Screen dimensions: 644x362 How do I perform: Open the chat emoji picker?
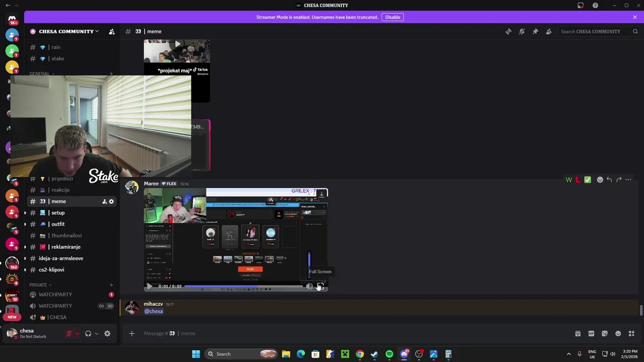tap(618, 333)
